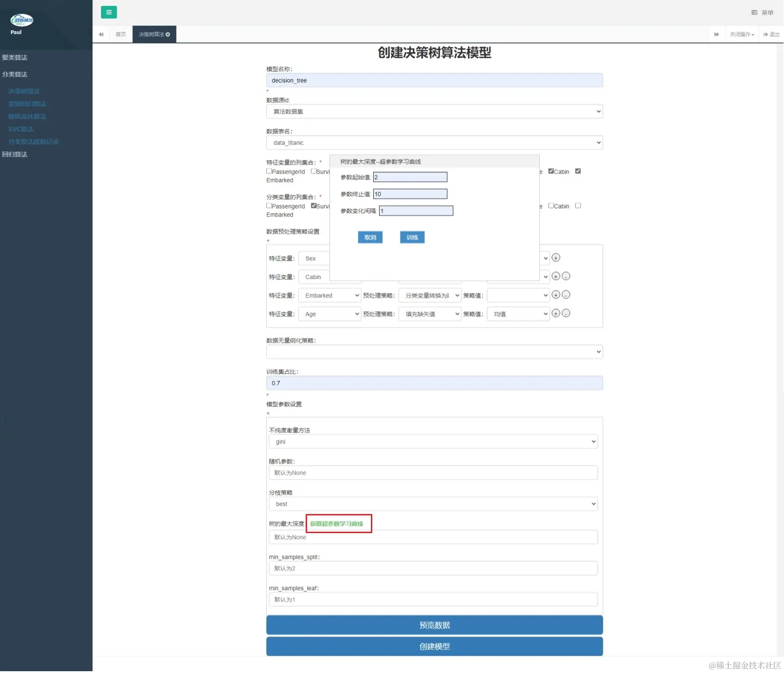Focus the 参数终止值 field
The image size is (784, 673).
(x=410, y=194)
